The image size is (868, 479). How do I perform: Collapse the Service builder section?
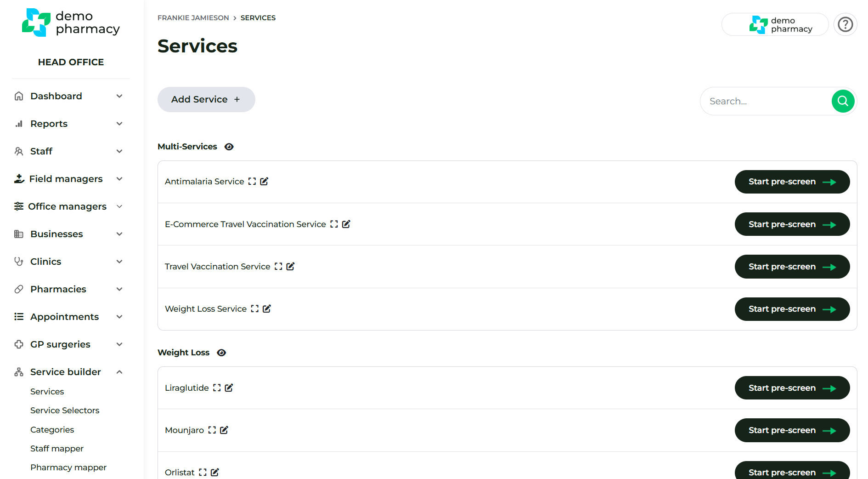click(119, 372)
